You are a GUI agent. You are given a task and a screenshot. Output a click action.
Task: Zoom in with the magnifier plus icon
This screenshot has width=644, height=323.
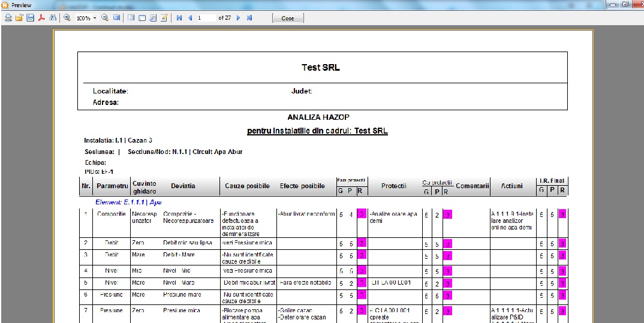tap(67, 18)
